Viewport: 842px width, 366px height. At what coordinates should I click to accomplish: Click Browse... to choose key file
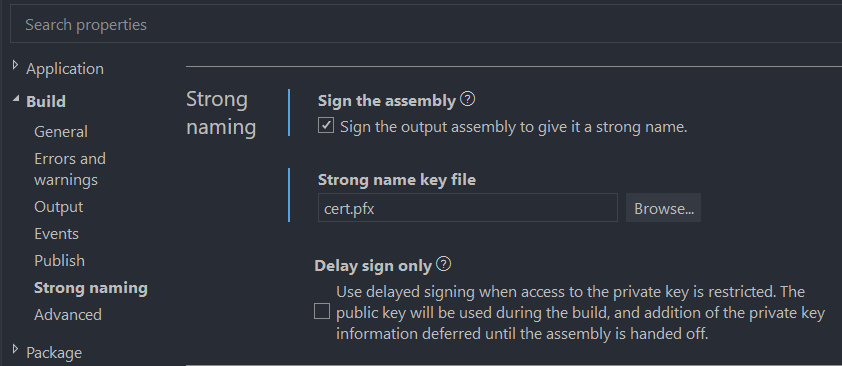[x=663, y=208]
